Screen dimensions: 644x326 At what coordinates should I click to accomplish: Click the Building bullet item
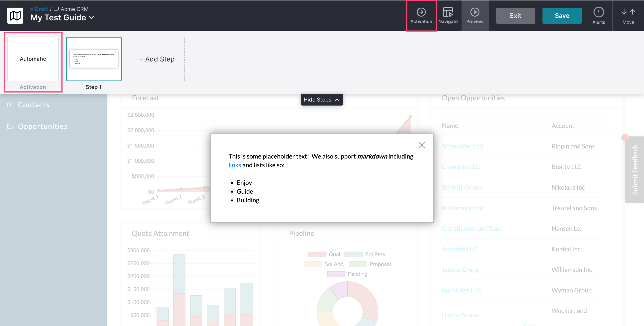[248, 200]
